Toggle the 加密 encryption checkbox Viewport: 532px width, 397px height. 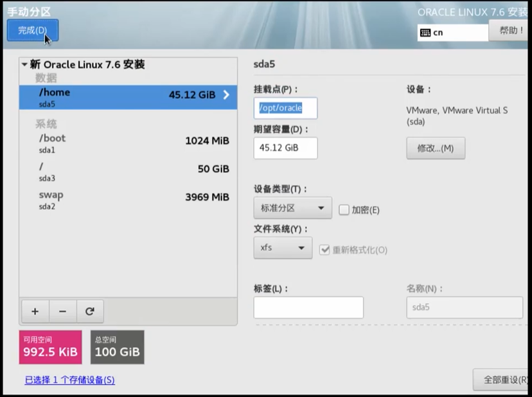[344, 210]
